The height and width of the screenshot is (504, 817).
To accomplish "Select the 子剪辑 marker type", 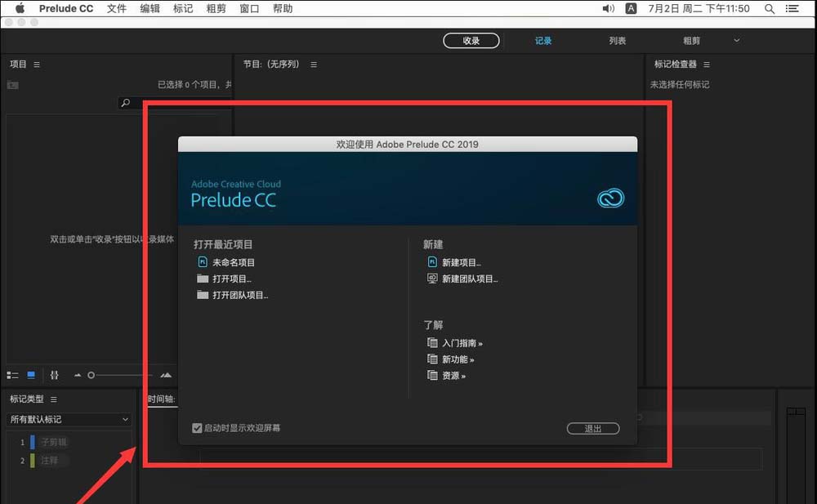I will click(x=54, y=442).
